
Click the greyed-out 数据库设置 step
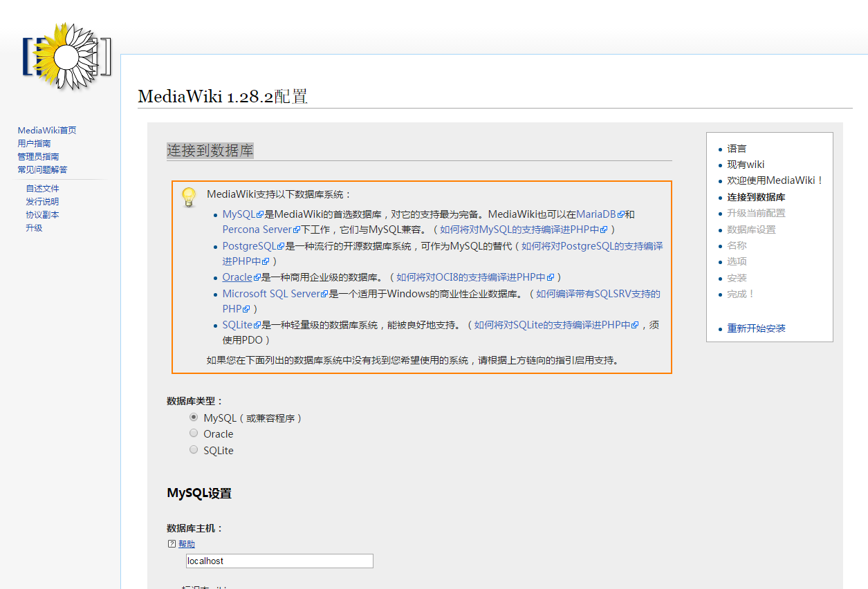751,230
